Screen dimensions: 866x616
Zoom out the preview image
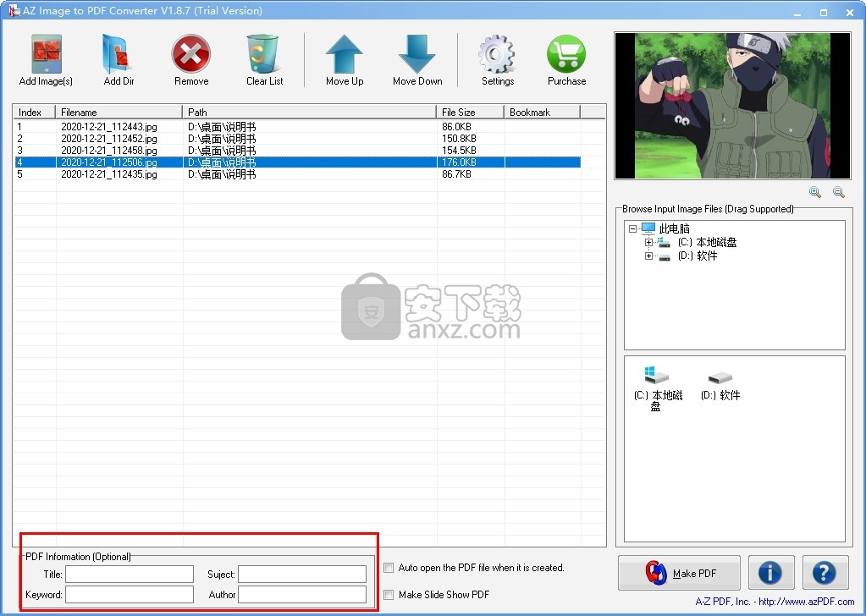[x=839, y=192]
